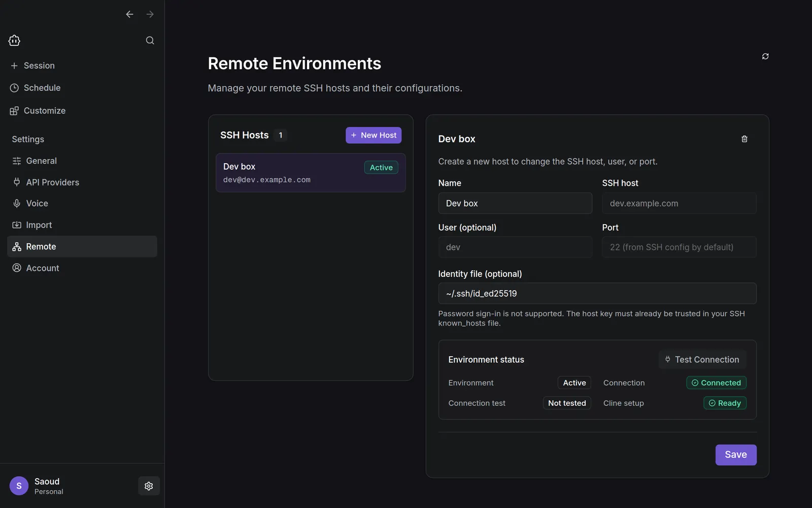The width and height of the screenshot is (812, 508).
Task: Open settings gear next to Saoud
Action: click(149, 486)
